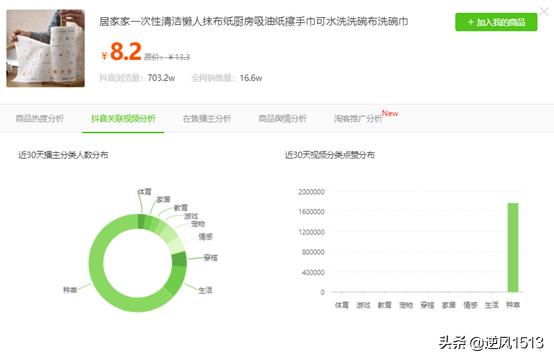Open the 在售播主分析 tab
The height and width of the screenshot is (360, 554).
click(207, 118)
